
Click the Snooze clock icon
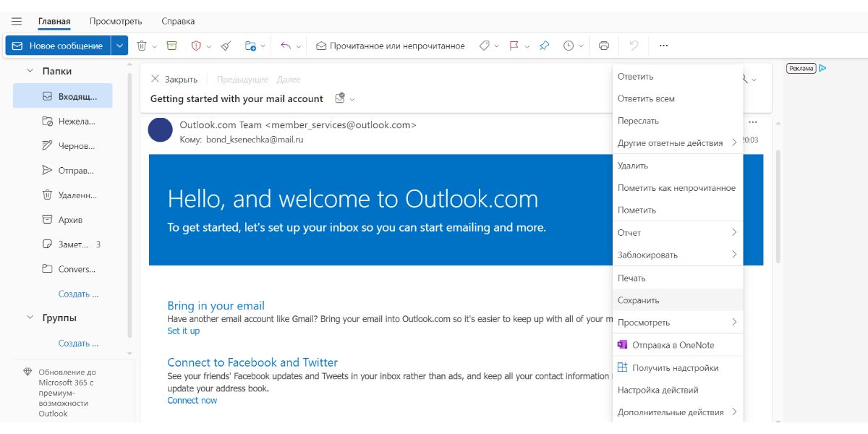569,46
